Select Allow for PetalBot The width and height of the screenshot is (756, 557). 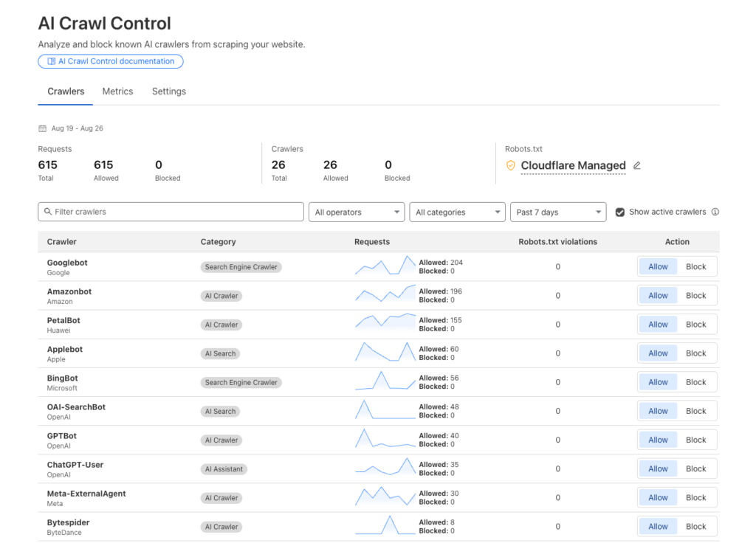658,325
